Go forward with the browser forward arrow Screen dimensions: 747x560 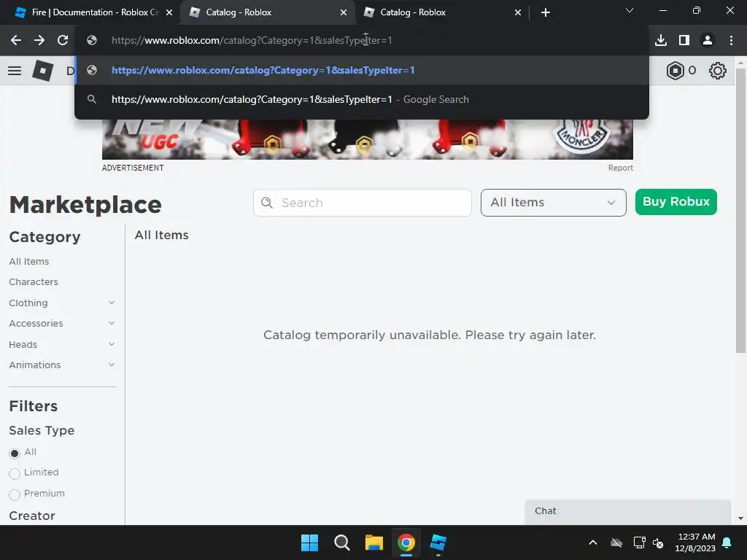tap(39, 41)
